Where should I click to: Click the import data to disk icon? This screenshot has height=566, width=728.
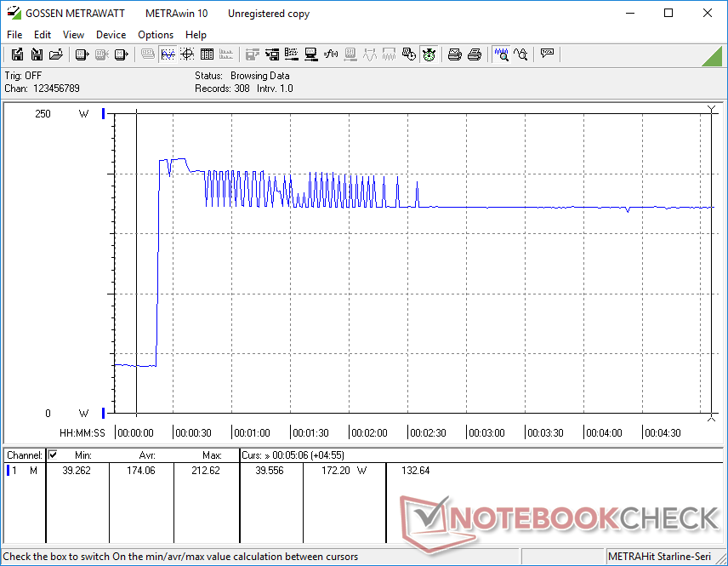coord(272,54)
